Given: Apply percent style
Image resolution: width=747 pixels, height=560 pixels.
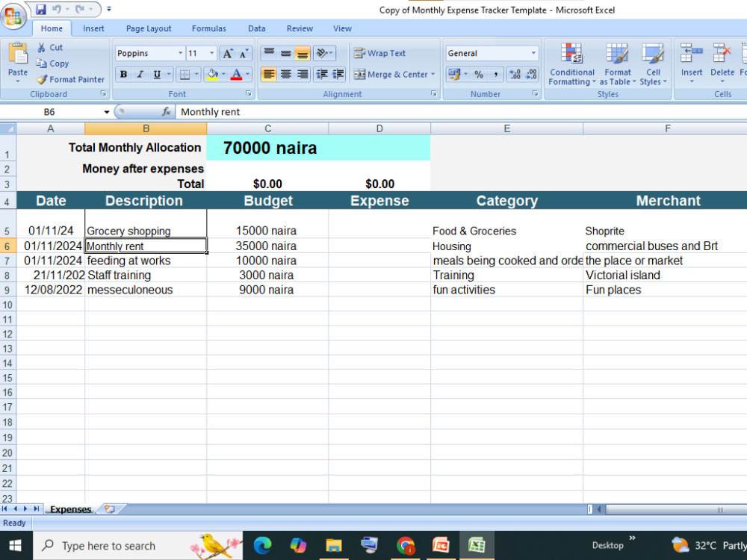Looking at the screenshot, I should pos(479,74).
